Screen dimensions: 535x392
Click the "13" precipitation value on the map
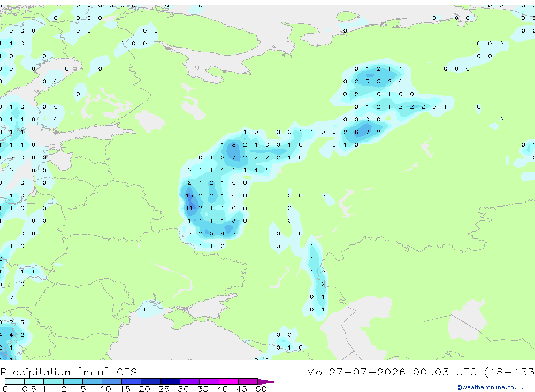point(189,196)
